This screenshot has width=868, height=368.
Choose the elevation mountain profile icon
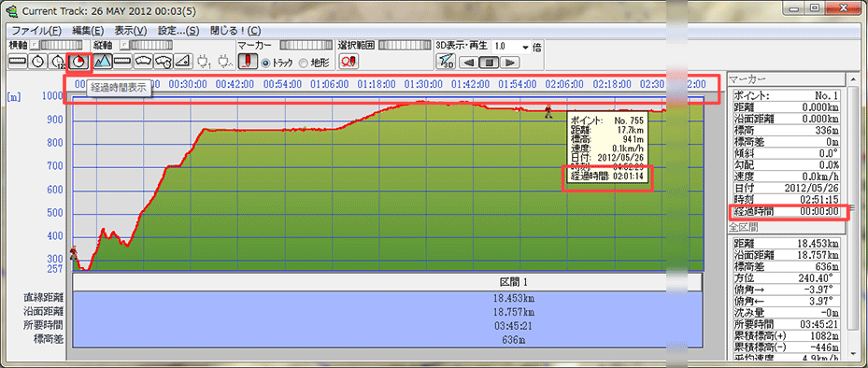[x=103, y=62]
